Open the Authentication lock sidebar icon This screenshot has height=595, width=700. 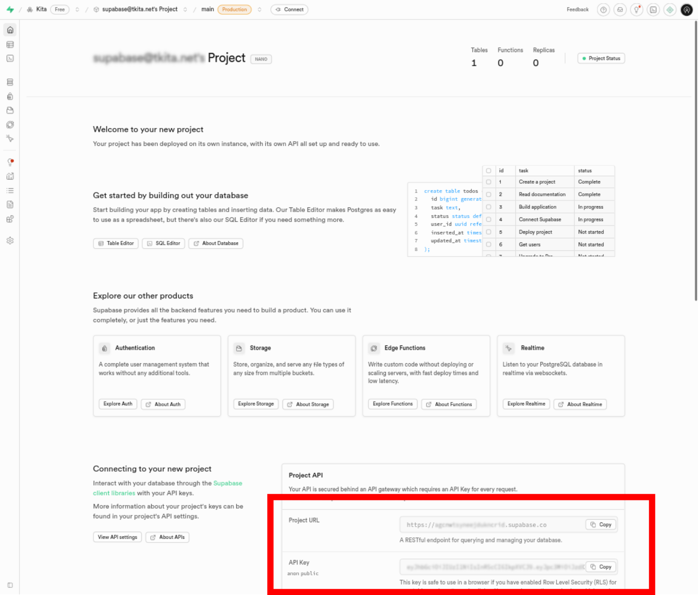point(10,96)
